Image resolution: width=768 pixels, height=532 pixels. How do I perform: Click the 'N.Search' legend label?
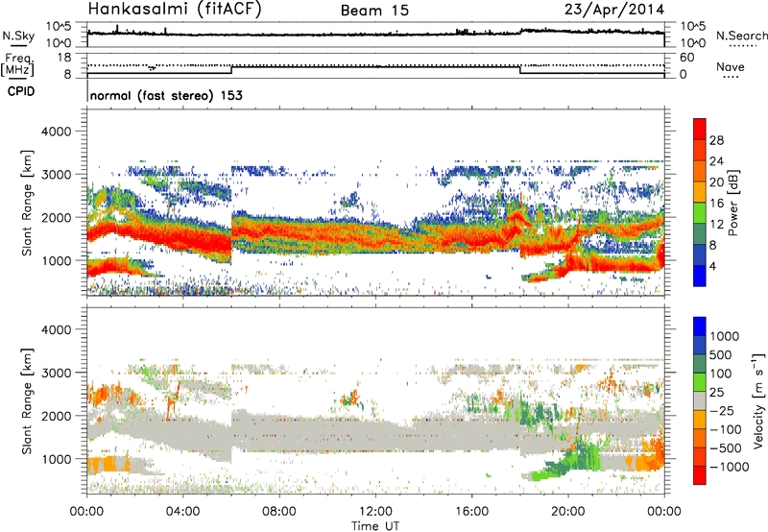[x=741, y=36]
